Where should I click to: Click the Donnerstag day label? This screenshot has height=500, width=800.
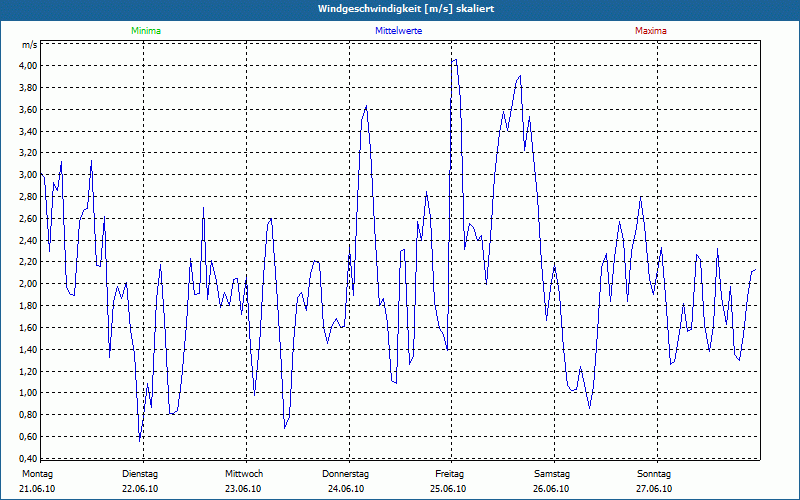pyautogui.click(x=345, y=474)
